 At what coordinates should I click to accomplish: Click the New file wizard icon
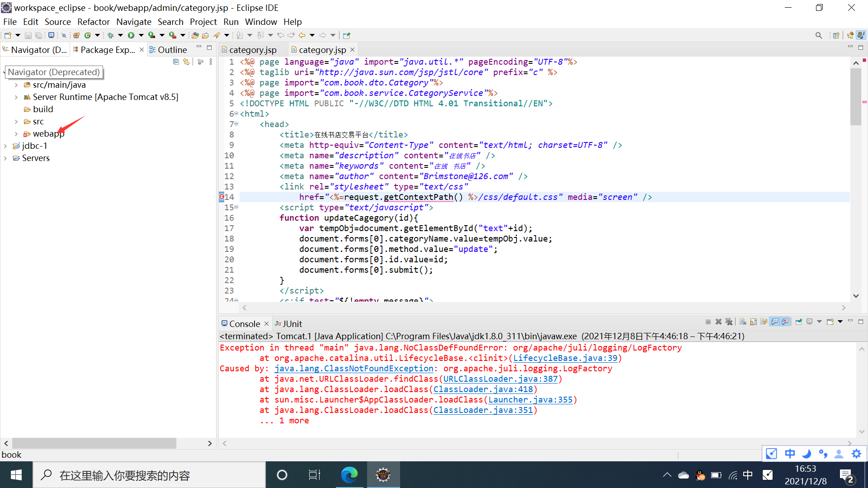[8, 35]
